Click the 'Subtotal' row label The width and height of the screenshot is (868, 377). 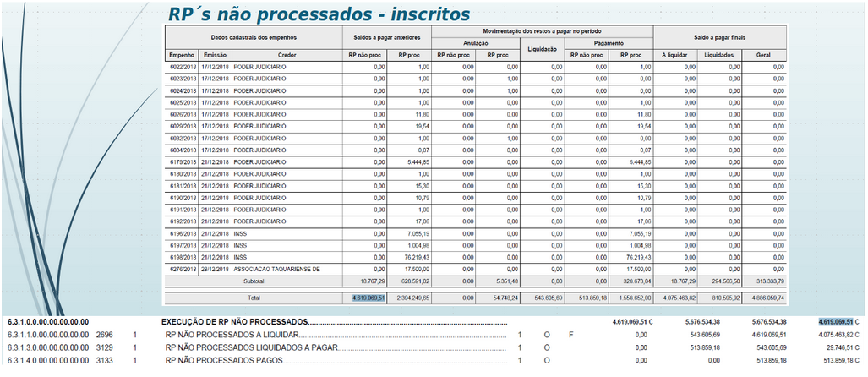[254, 280]
